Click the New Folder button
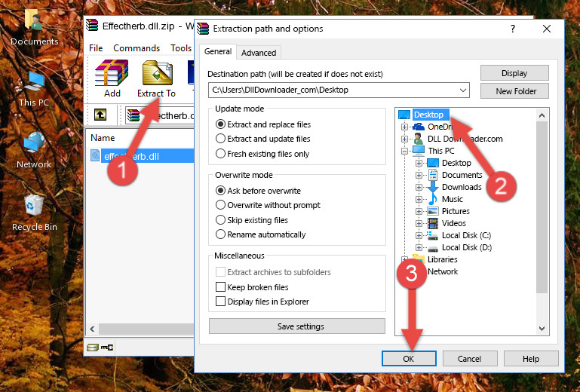Screen dimensions: 580x392 pos(514,91)
